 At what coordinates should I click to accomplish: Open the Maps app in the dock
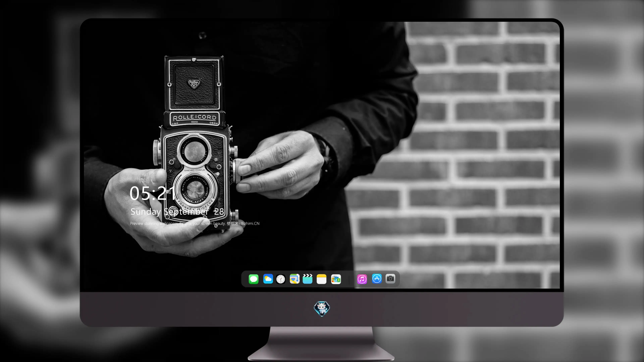click(294, 279)
